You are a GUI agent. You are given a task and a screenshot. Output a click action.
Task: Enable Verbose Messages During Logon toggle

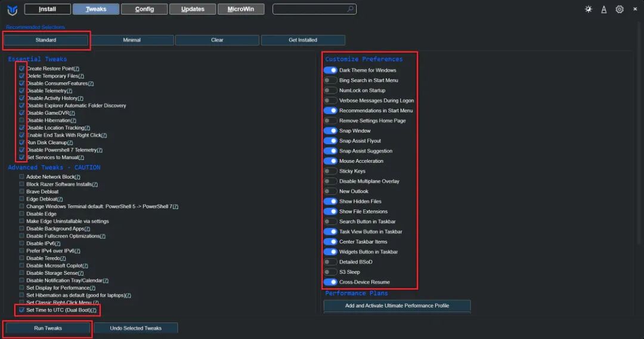[330, 100]
